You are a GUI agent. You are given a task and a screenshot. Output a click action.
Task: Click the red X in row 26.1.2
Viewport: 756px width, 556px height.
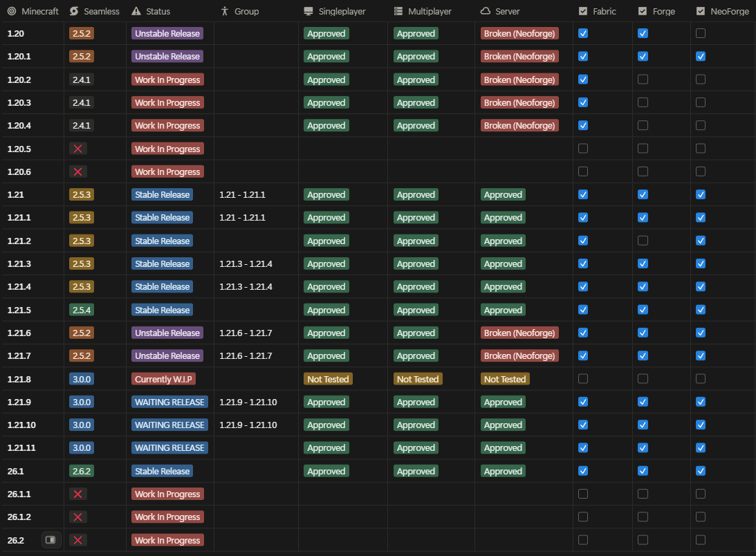coord(77,517)
